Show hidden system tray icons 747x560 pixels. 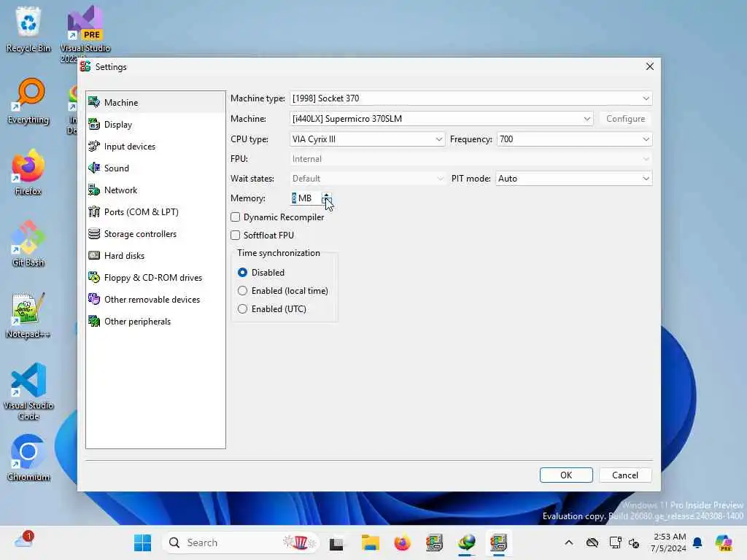pyautogui.click(x=569, y=542)
